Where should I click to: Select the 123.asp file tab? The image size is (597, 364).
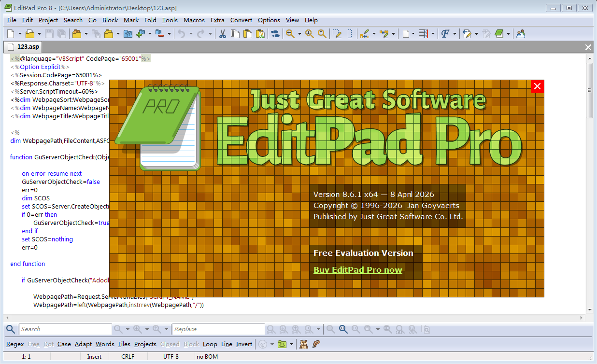click(23, 47)
